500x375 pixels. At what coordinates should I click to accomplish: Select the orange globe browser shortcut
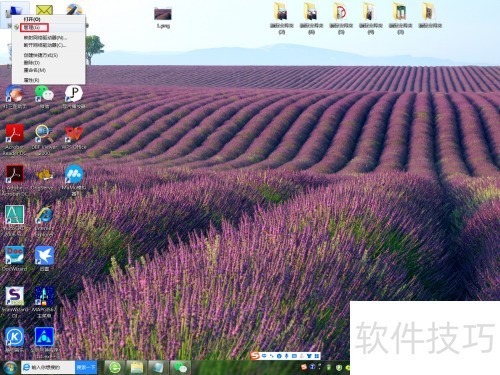click(14, 97)
